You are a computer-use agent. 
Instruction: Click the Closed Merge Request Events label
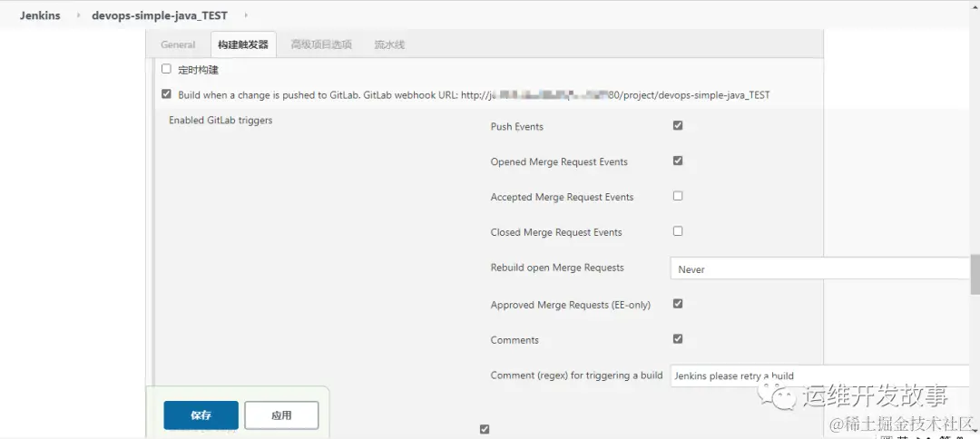pos(556,232)
